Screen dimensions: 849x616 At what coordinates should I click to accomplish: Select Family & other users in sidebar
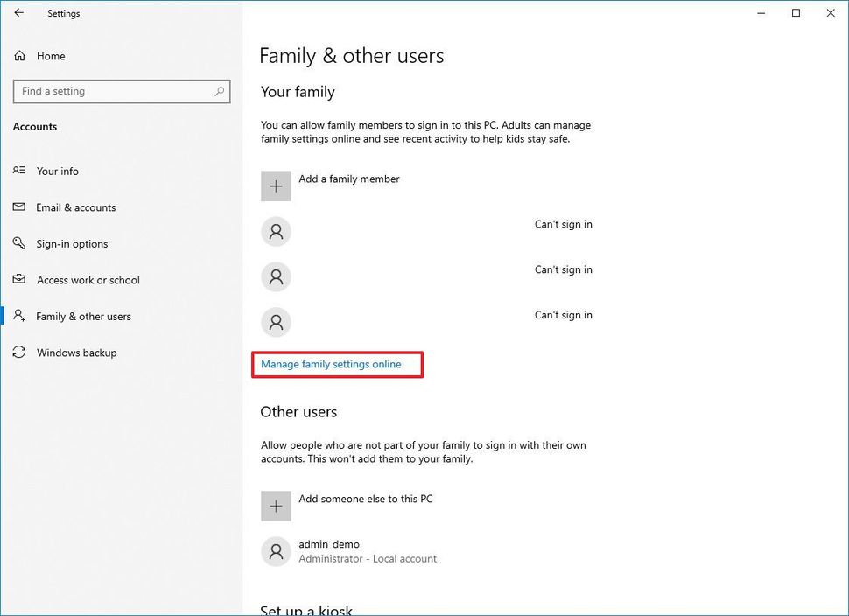(83, 317)
